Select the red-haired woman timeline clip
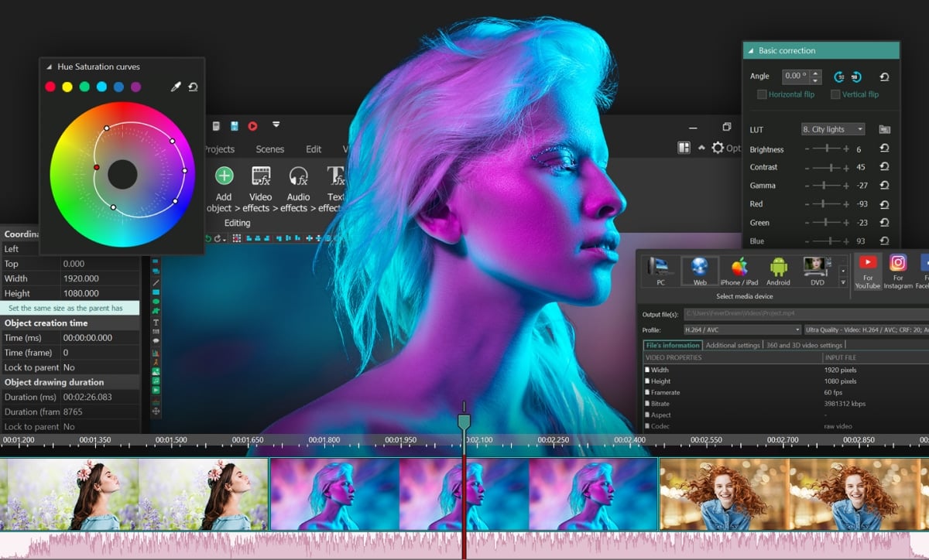929x560 pixels. tap(794, 494)
